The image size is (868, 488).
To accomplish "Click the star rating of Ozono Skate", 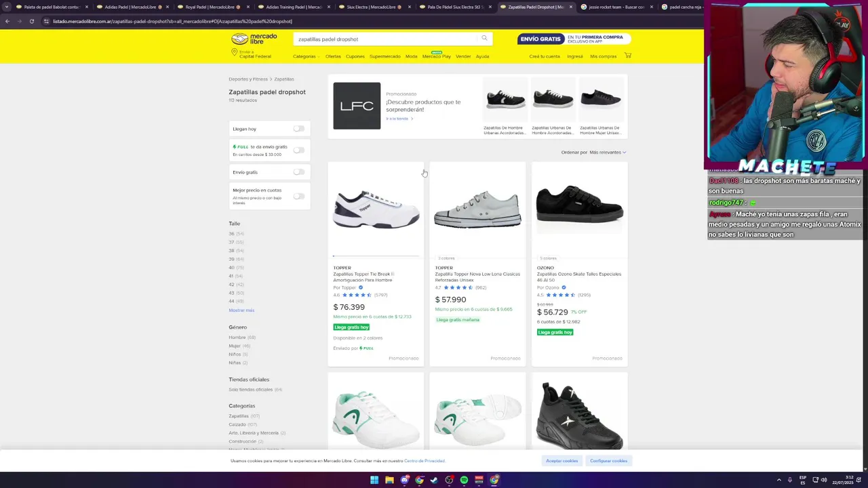I will (x=560, y=295).
